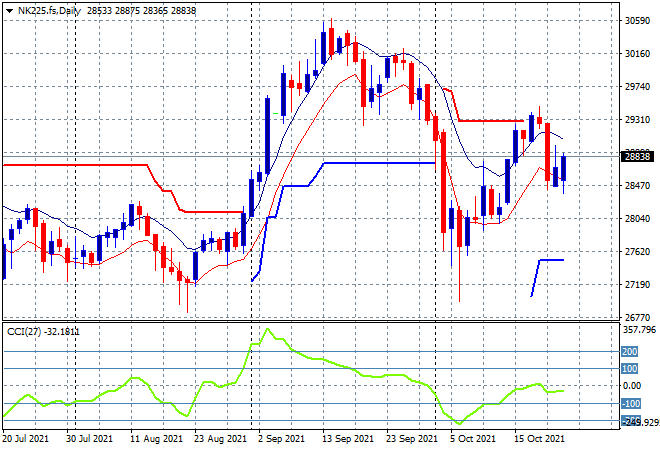Click the 357.796 CCI scale value
660x450 pixels.
tap(639, 330)
